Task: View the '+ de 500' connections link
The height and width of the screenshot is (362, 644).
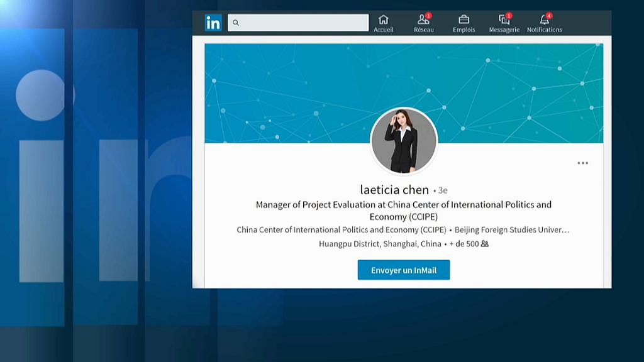Action: (x=464, y=244)
